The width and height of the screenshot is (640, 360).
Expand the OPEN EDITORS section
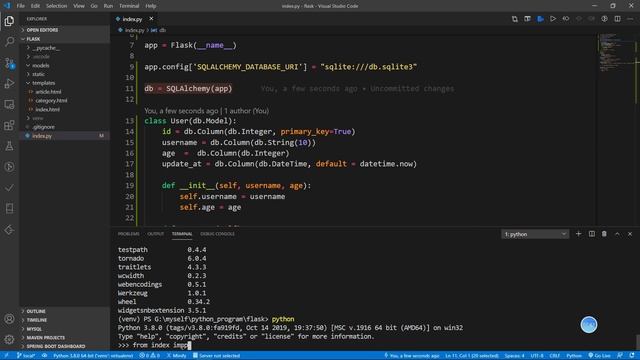tap(64, 30)
